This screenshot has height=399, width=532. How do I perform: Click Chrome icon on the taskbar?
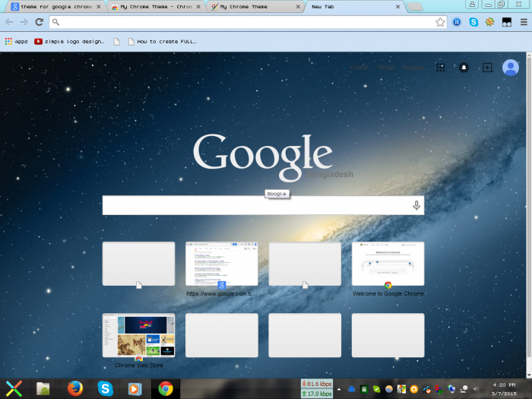point(166,389)
